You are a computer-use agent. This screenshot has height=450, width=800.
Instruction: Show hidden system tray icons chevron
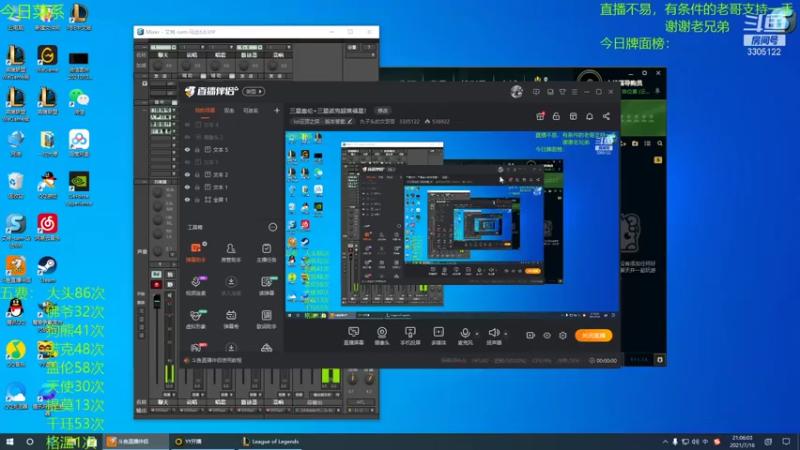tap(665, 442)
